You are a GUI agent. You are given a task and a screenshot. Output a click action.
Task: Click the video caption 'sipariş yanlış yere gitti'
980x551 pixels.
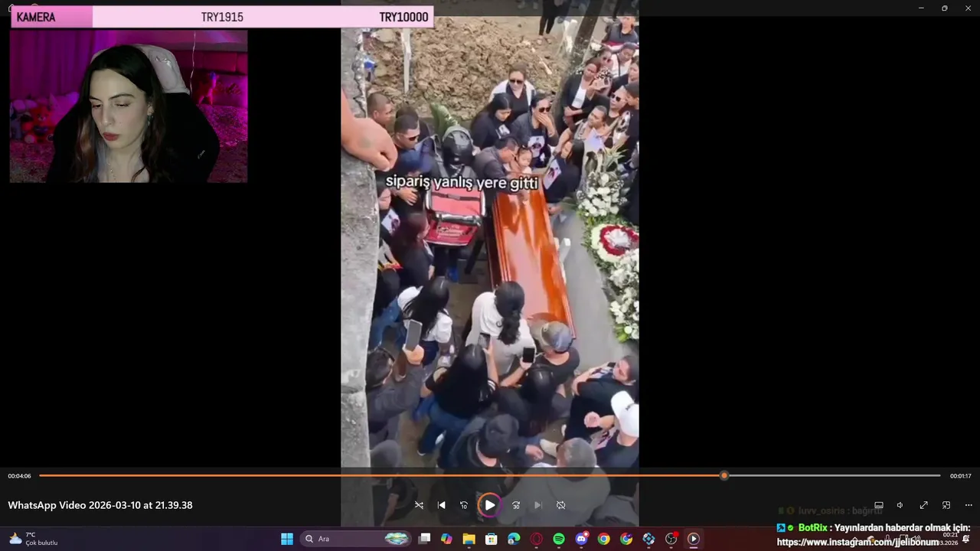(462, 182)
